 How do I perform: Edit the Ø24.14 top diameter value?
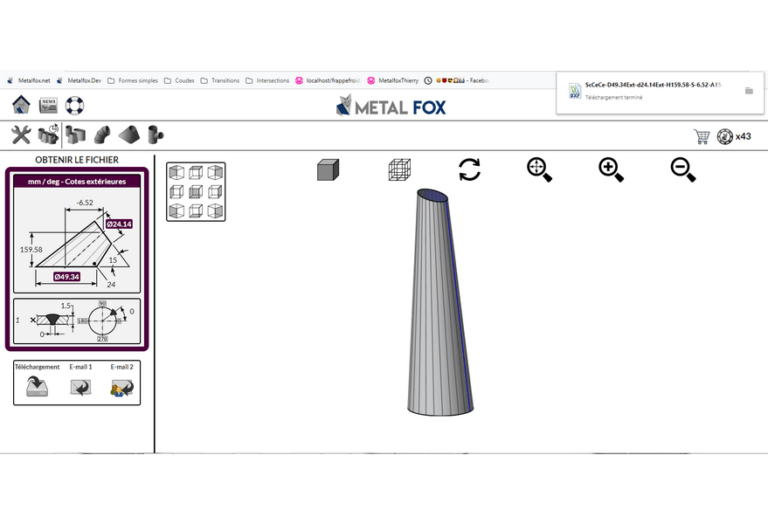click(119, 224)
